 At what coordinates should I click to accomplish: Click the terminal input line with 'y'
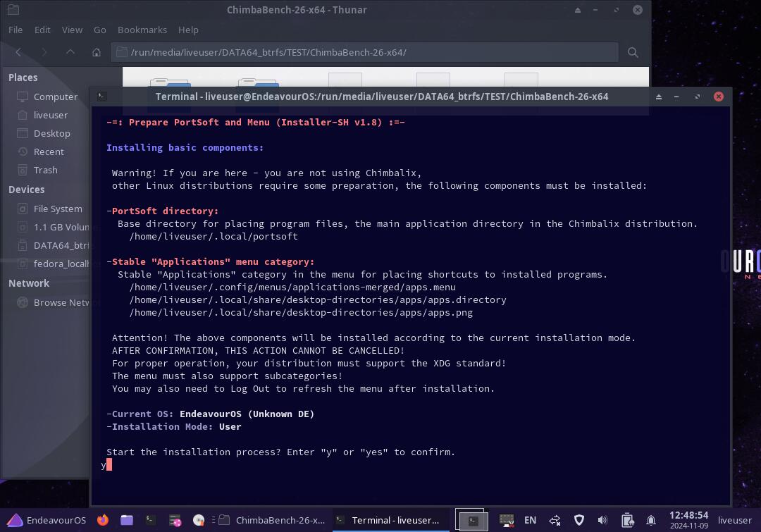(411, 464)
